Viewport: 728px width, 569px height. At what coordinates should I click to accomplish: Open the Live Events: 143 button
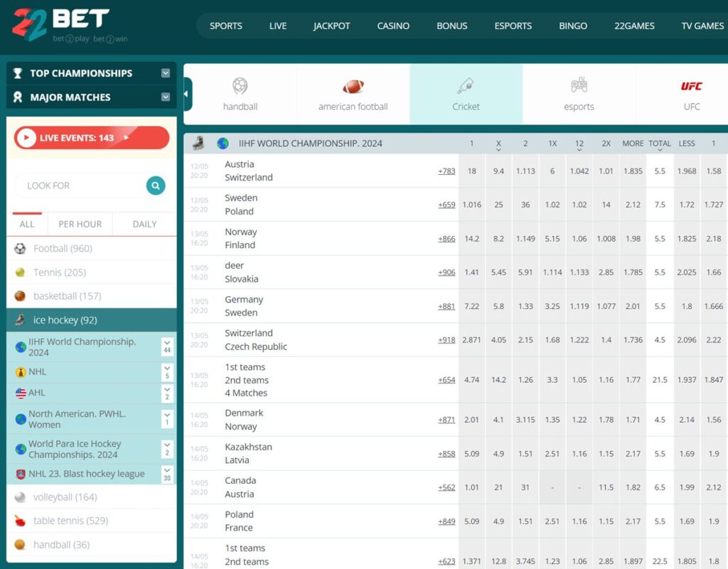point(92,138)
